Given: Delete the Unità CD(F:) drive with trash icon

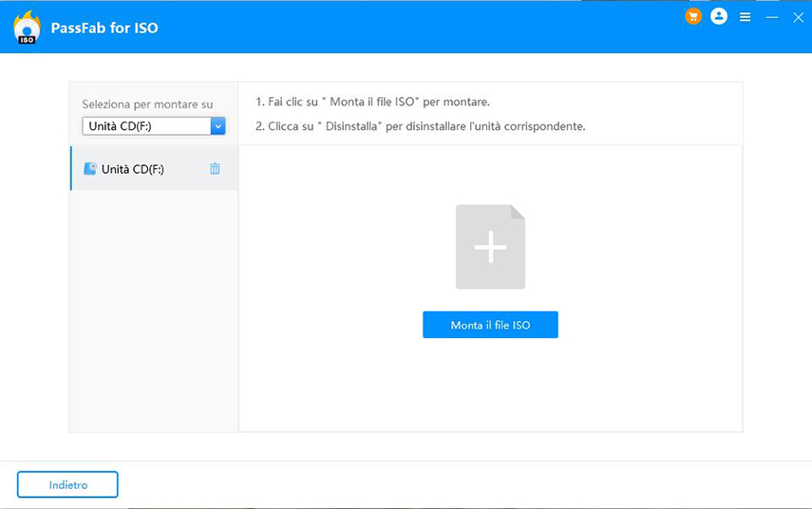Looking at the screenshot, I should click(x=215, y=169).
